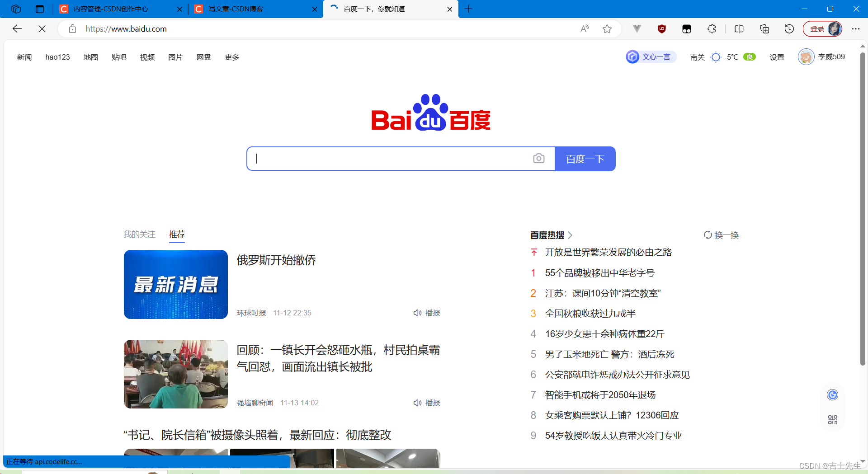Open browser history clock icon
Image resolution: width=868 pixels, height=474 pixels.
point(789,29)
